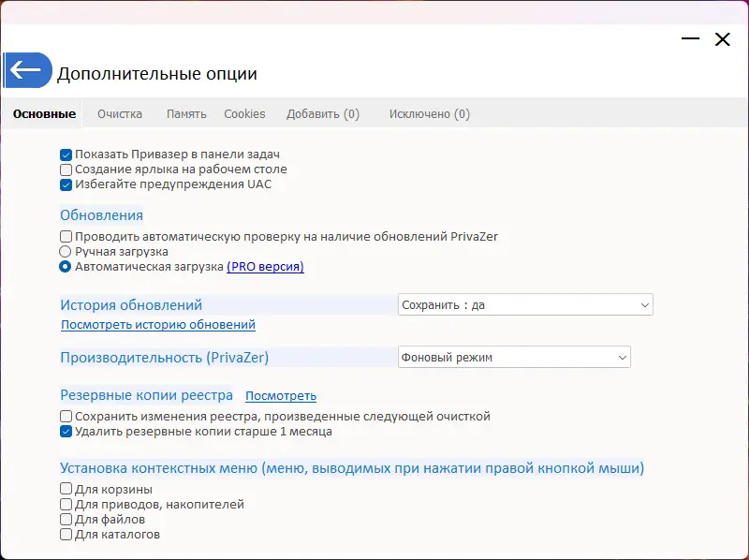Click 'Посмотреть' registry backups link

point(281,396)
